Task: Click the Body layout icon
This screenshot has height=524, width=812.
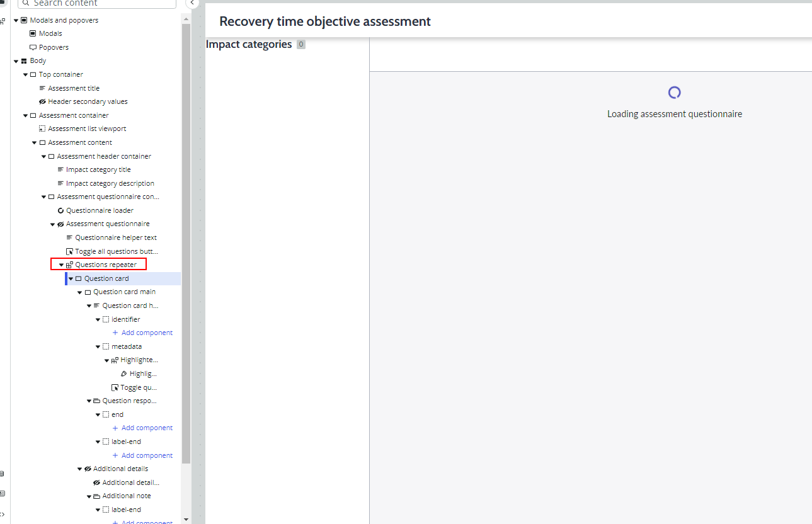Action: (x=24, y=61)
